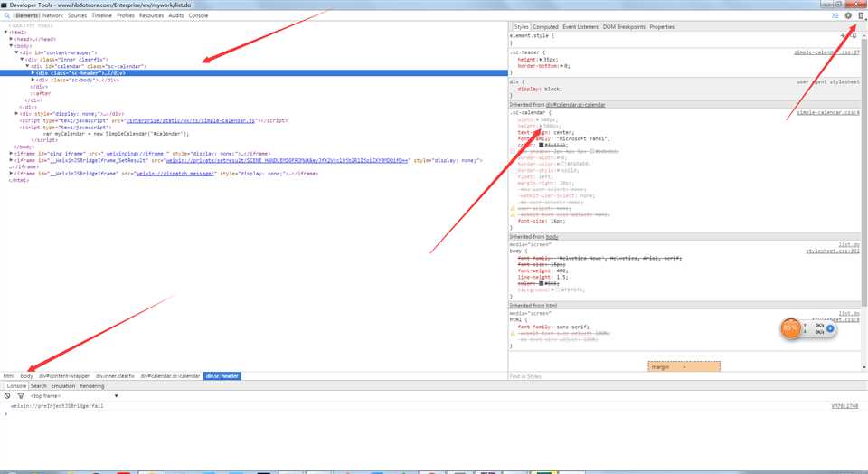
Task: Select html in the breadcrumb bar
Action: [9, 376]
